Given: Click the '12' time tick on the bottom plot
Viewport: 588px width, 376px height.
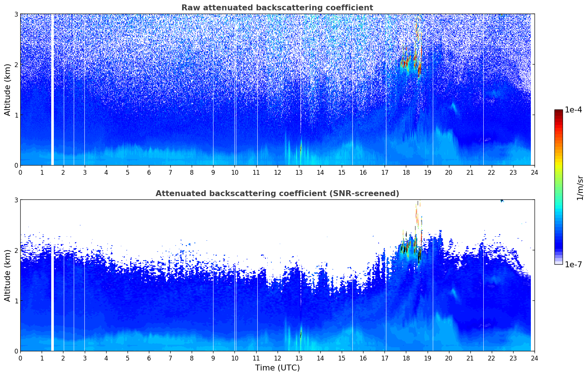Looking at the screenshot, I should point(278,358).
